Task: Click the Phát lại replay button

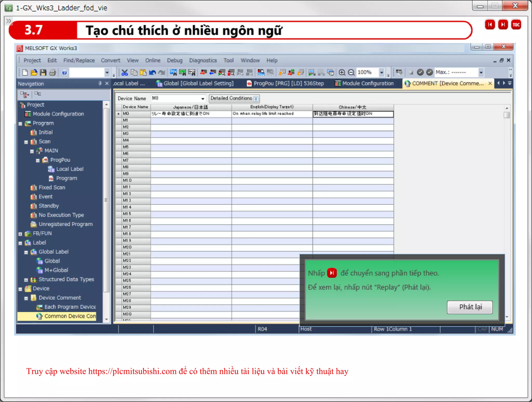Action: [470, 307]
